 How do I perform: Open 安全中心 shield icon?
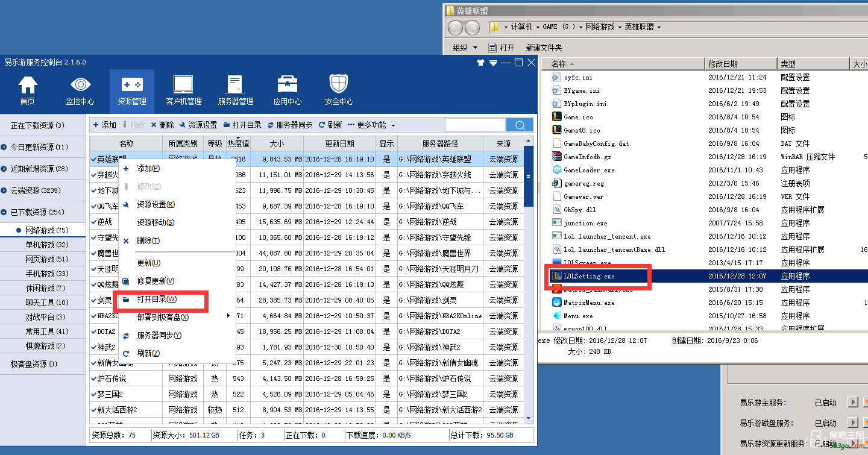tap(339, 90)
